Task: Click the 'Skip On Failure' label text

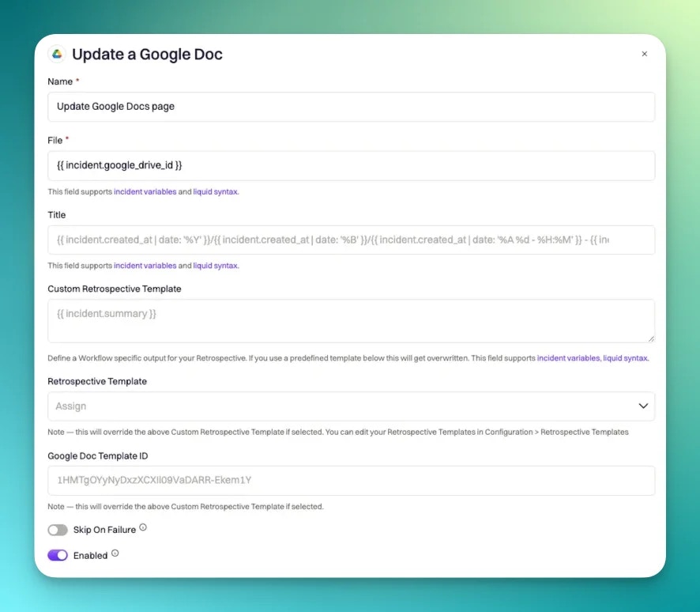Action: pos(104,530)
